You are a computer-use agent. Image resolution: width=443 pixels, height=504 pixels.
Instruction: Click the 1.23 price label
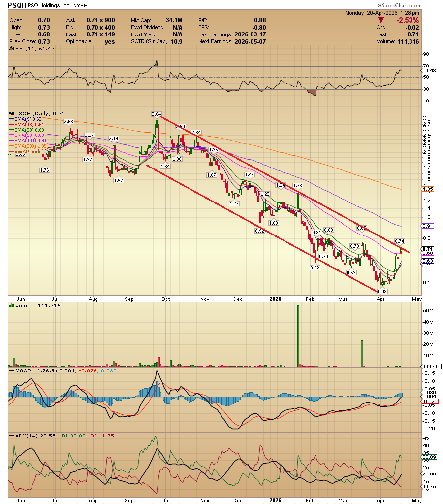click(x=234, y=204)
